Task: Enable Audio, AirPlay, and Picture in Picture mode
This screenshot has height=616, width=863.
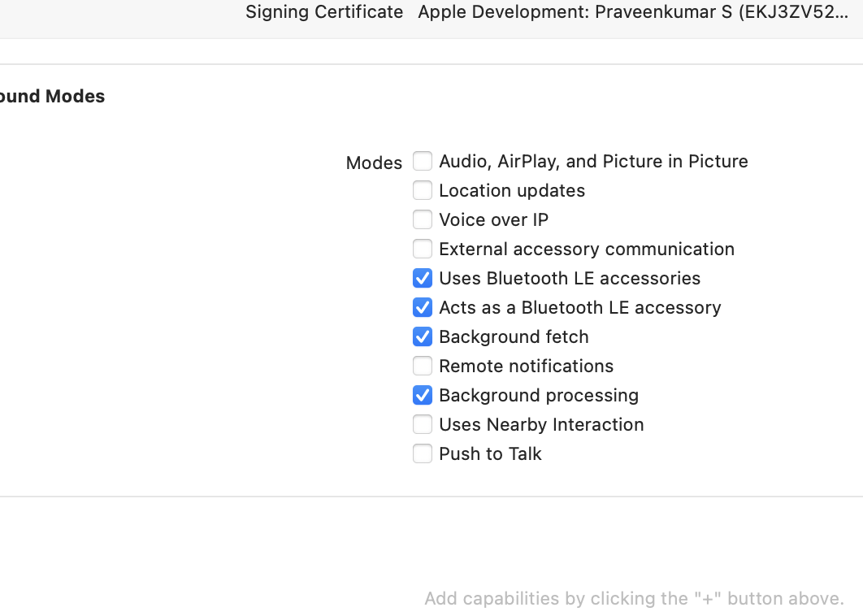Action: 423,161
